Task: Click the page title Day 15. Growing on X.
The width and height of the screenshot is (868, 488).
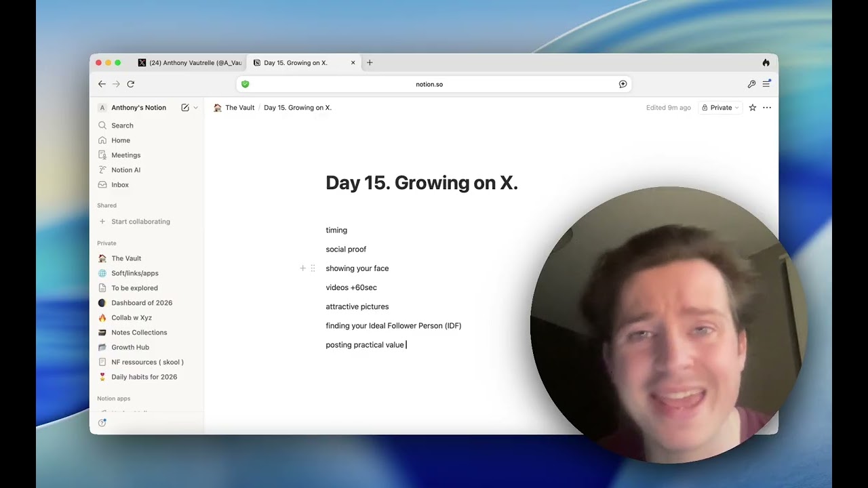Action: 422,183
